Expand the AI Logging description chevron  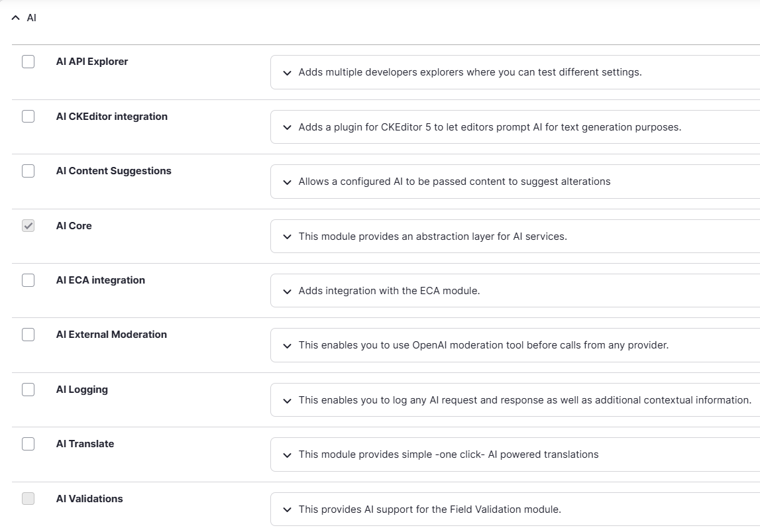[287, 400]
